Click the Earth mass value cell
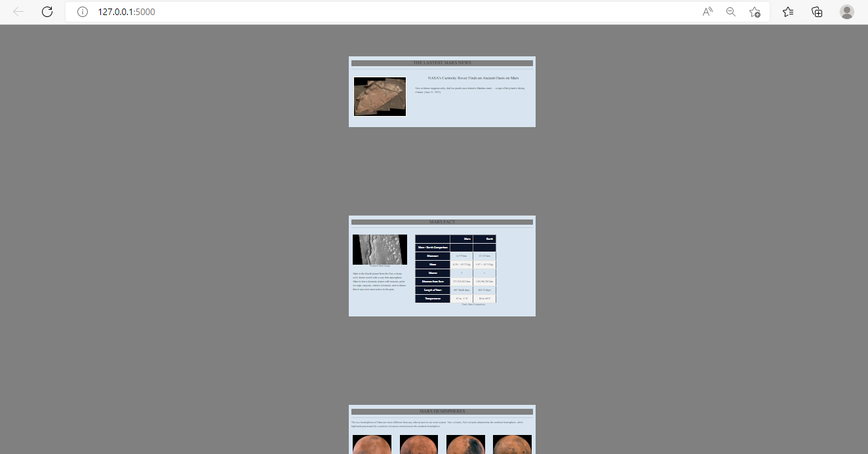 (x=484, y=265)
